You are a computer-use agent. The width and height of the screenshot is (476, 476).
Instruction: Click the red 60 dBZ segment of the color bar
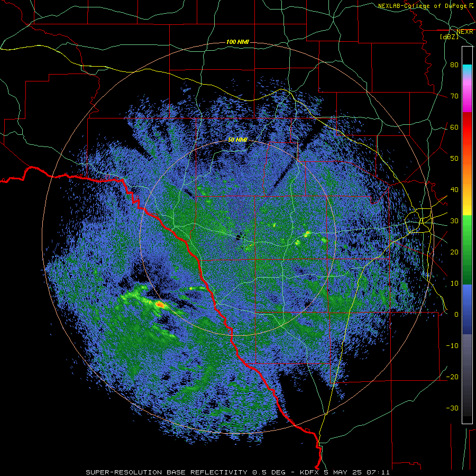click(x=467, y=127)
